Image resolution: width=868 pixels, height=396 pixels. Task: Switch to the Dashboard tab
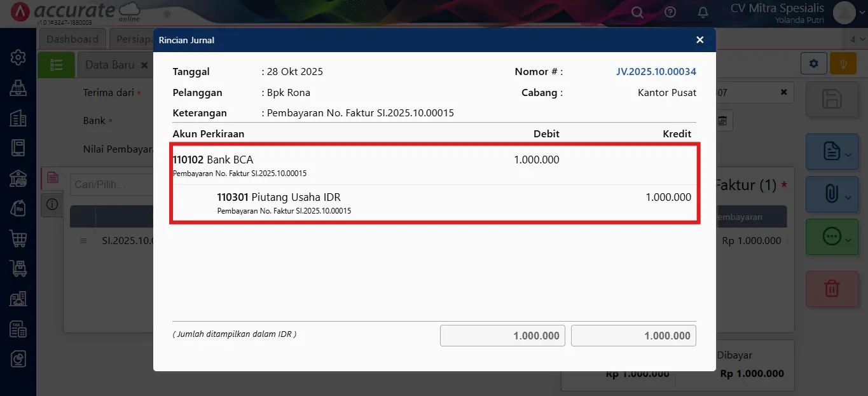(72, 39)
